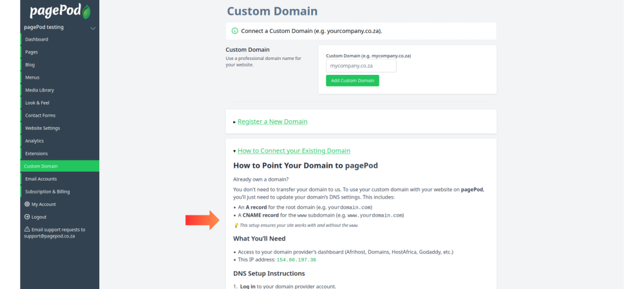
Task: Expand the Register a New Domain section
Action: [234, 122]
